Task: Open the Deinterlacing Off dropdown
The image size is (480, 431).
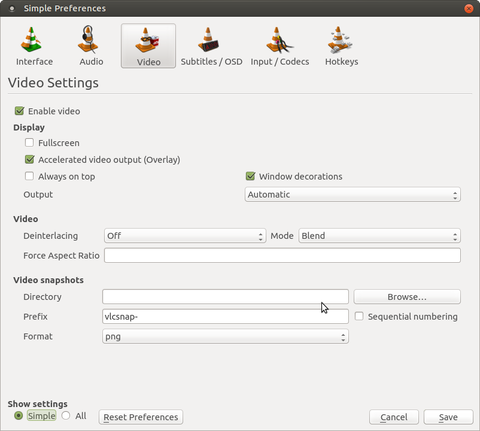Action: click(x=185, y=236)
